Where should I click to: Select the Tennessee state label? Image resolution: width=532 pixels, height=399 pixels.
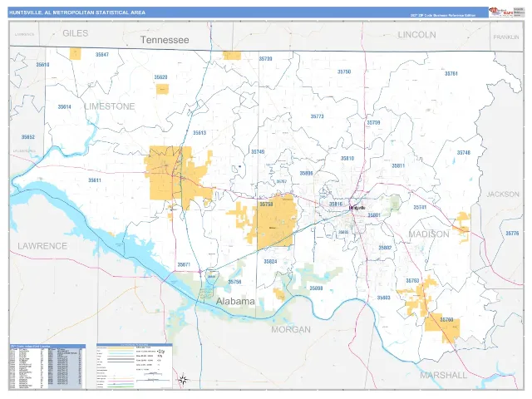point(165,40)
